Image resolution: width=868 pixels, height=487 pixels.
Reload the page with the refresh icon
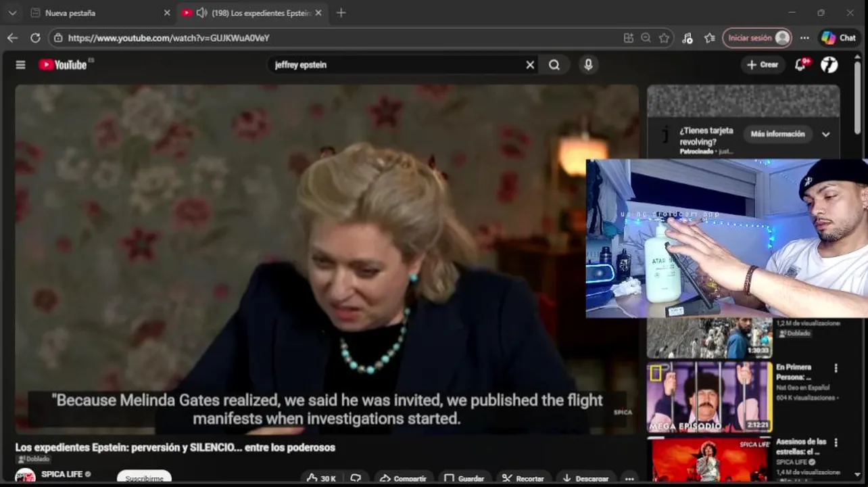pyautogui.click(x=35, y=38)
